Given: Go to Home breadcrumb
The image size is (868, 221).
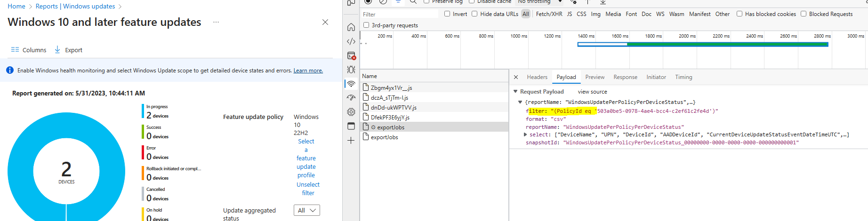Looking at the screenshot, I should [x=16, y=6].
